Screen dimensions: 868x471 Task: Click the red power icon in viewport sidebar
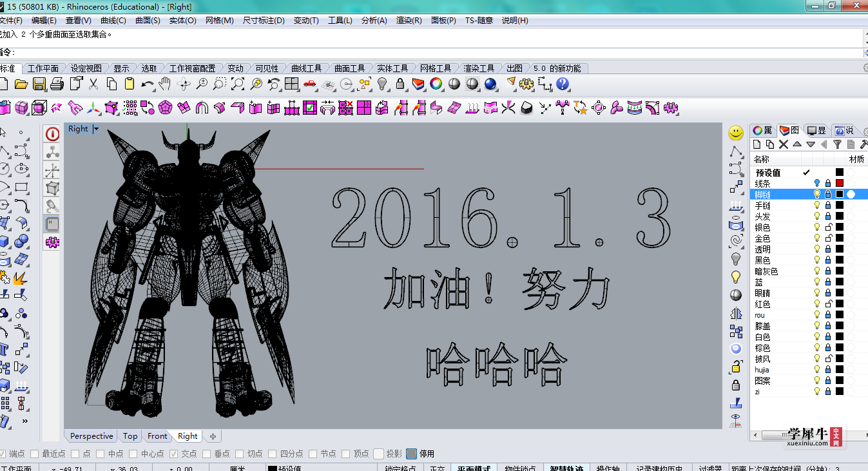[52, 134]
